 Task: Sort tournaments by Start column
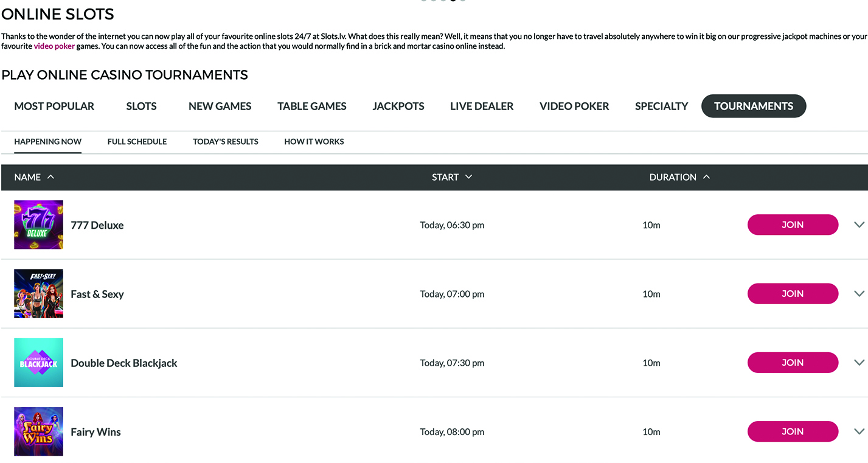[452, 177]
